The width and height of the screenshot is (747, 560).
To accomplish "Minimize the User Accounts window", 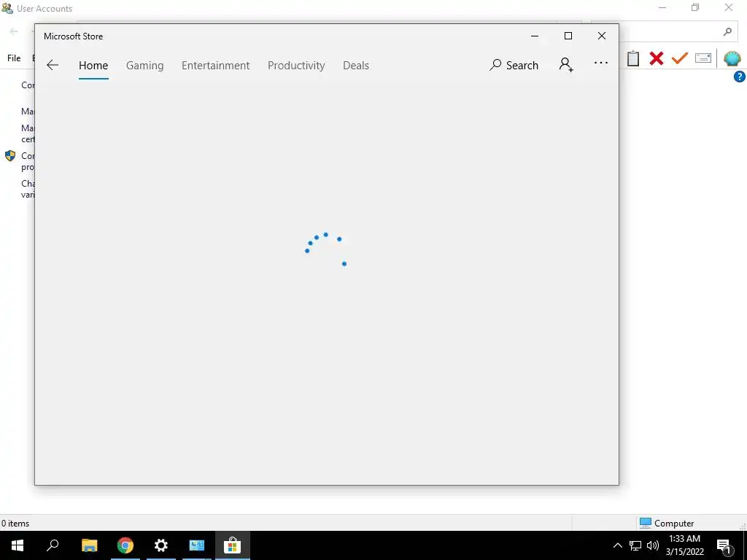I will pos(662,7).
